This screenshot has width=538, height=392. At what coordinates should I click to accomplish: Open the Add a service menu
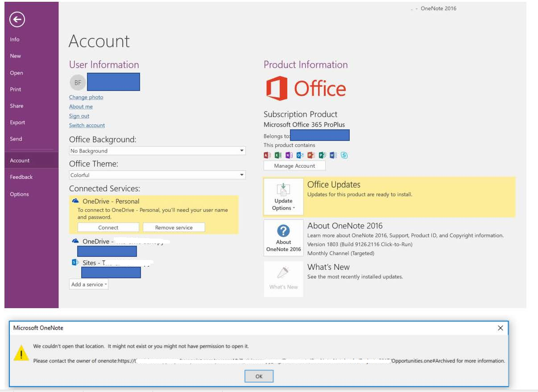click(89, 284)
